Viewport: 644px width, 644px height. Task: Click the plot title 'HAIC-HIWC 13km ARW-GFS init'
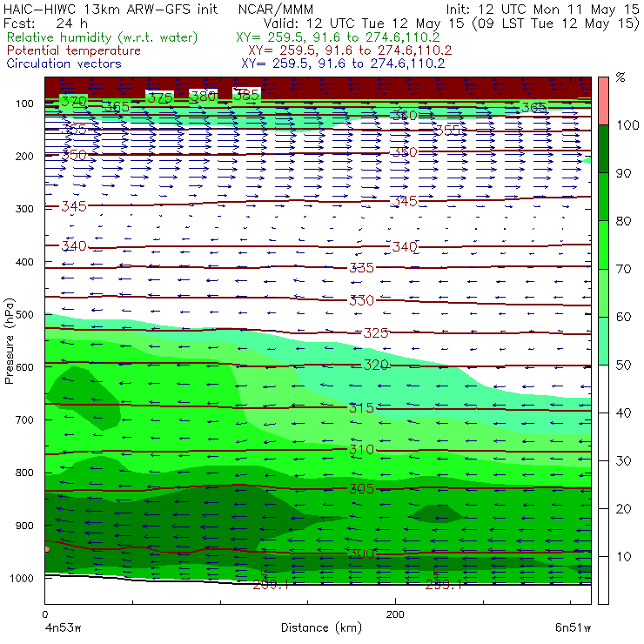point(111,9)
